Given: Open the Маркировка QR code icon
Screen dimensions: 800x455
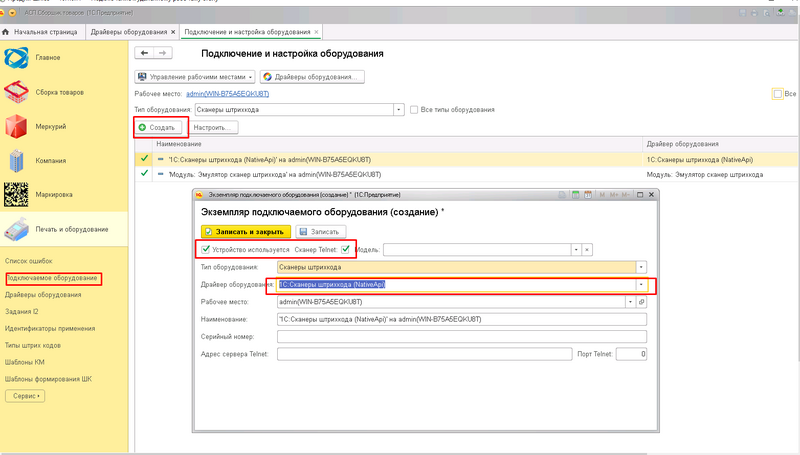Looking at the screenshot, I should [16, 195].
